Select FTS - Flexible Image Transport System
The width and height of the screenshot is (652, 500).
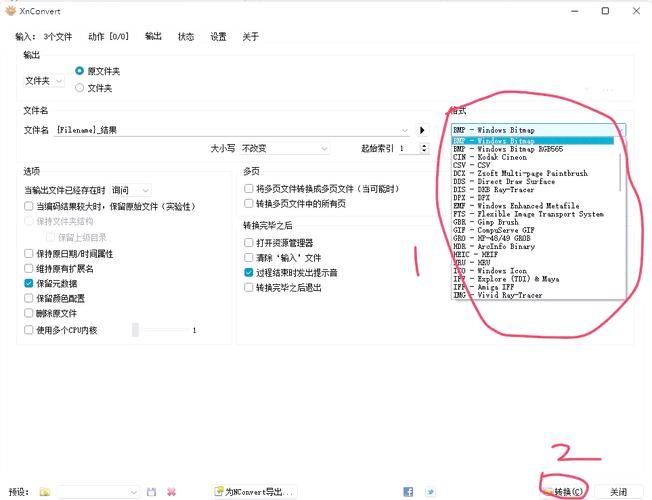[532, 214]
